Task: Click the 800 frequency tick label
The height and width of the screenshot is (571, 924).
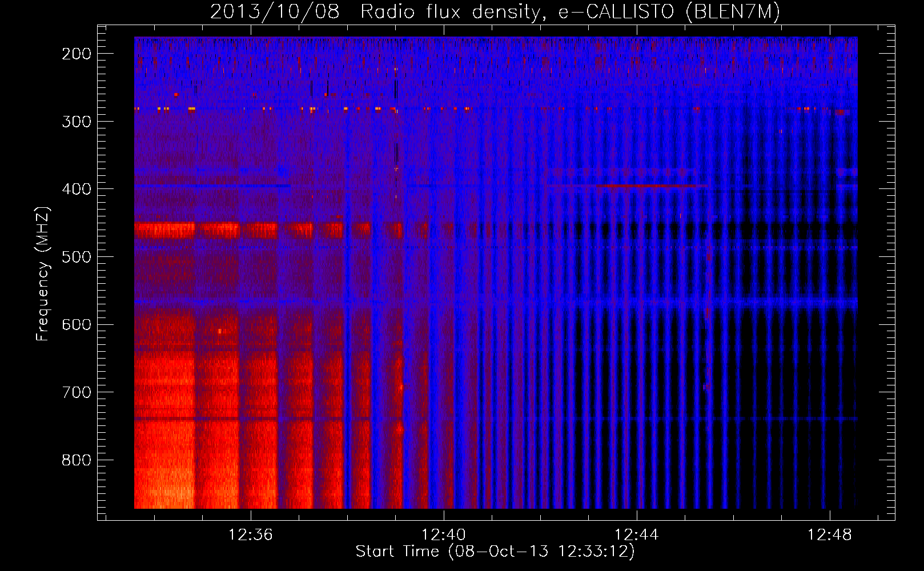Action: pyautogui.click(x=77, y=460)
